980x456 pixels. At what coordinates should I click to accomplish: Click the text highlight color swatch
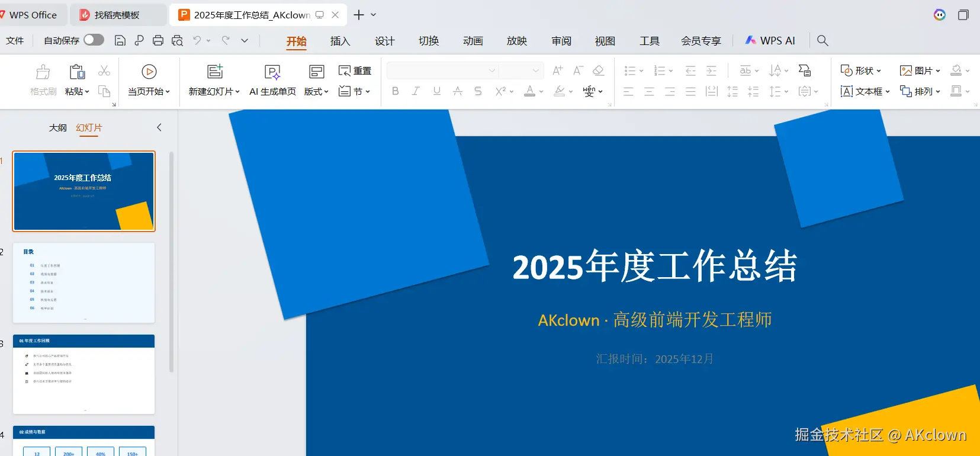[560, 91]
